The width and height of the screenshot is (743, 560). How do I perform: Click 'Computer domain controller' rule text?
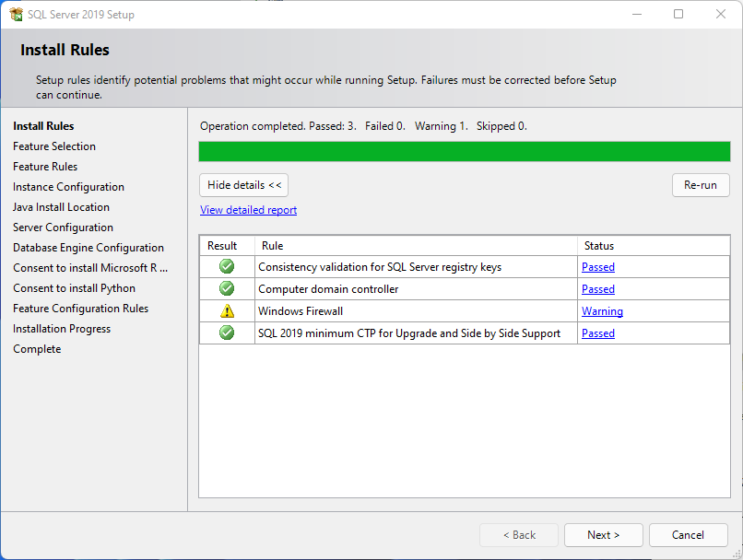328,289
